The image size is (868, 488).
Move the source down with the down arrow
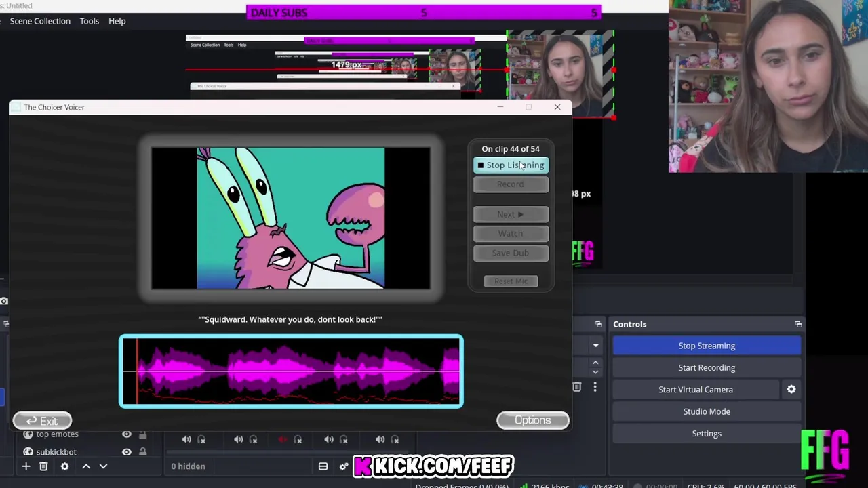tap(103, 466)
